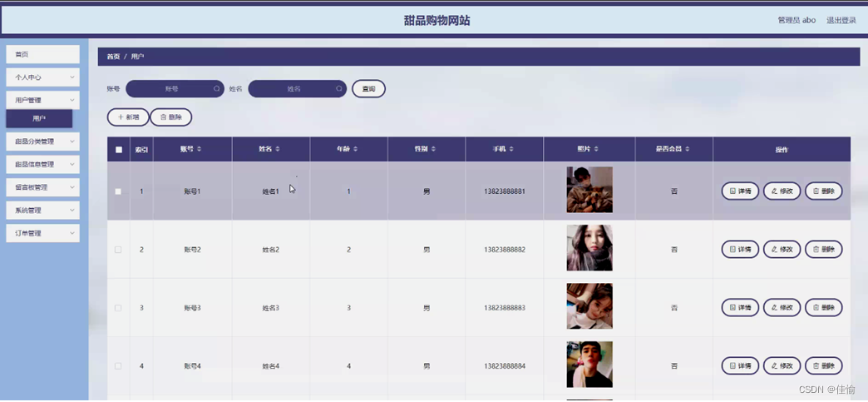Click 账号4 cell
This screenshot has width=868, height=402.
193,366
